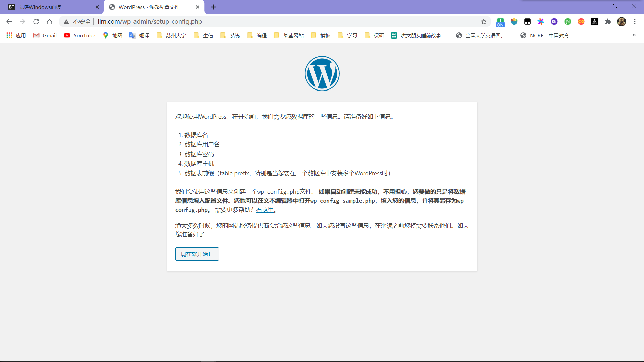The height and width of the screenshot is (362, 644).
Task: Click the WordPress logo
Action: click(x=322, y=73)
